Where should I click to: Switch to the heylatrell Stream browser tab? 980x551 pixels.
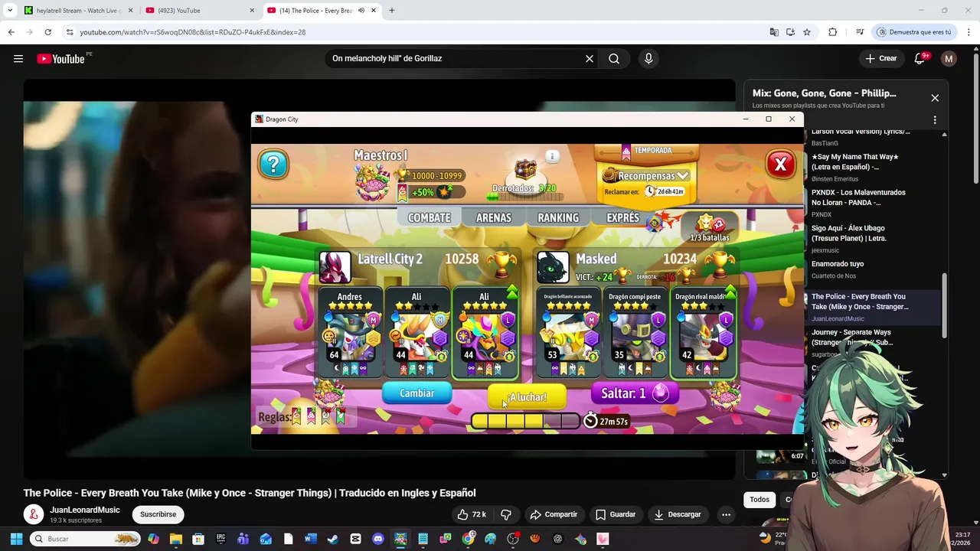point(79,11)
